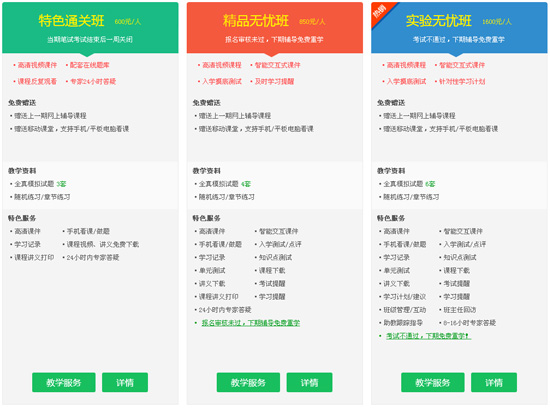
Task: Click 全真模拟试题 3套 item
Action: pyautogui.click(x=40, y=184)
